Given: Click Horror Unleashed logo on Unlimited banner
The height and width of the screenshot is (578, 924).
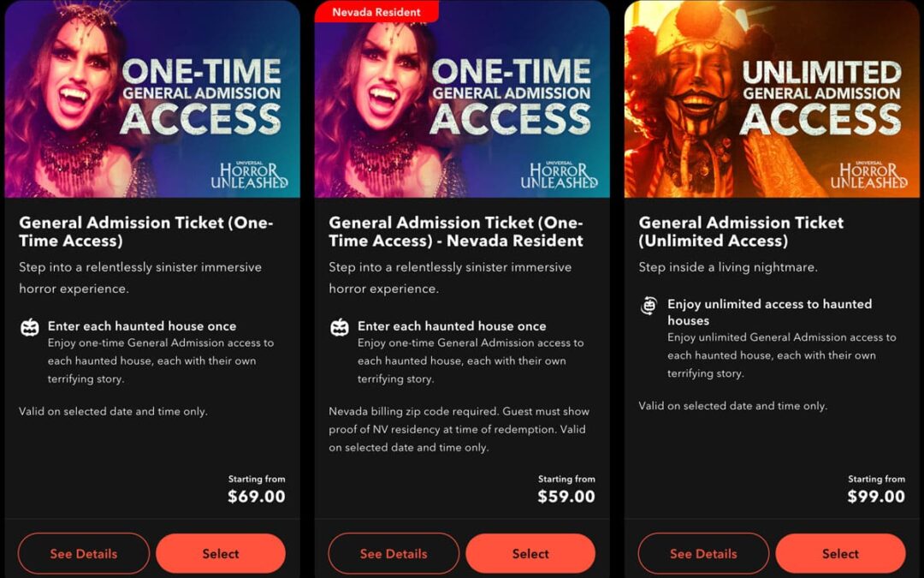Looking at the screenshot, I should [x=869, y=175].
